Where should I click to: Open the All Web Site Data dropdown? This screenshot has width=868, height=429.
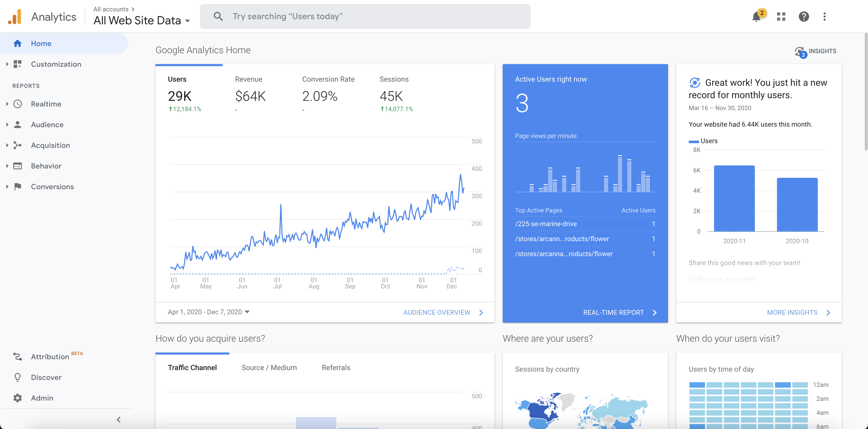coord(142,21)
